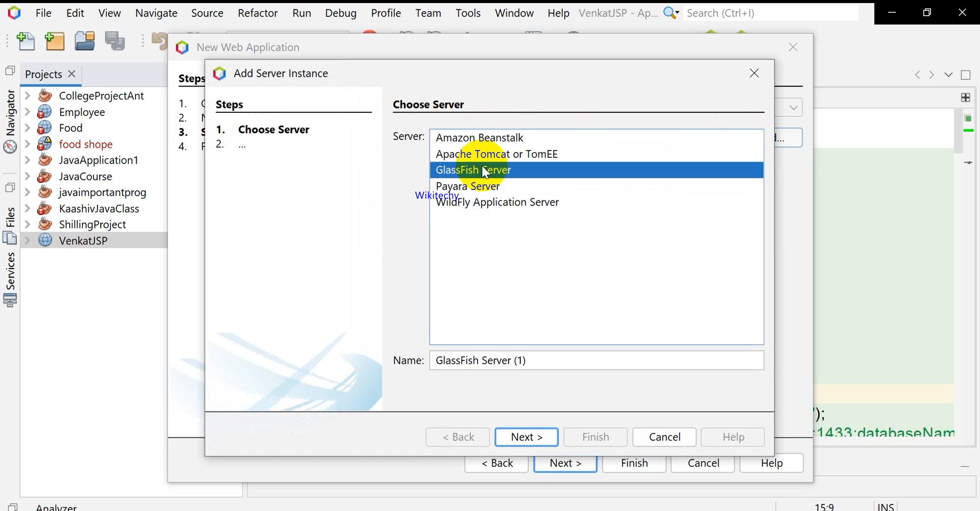Click Next in Add Server Instance dialog
The height and width of the screenshot is (511, 980).
click(526, 437)
